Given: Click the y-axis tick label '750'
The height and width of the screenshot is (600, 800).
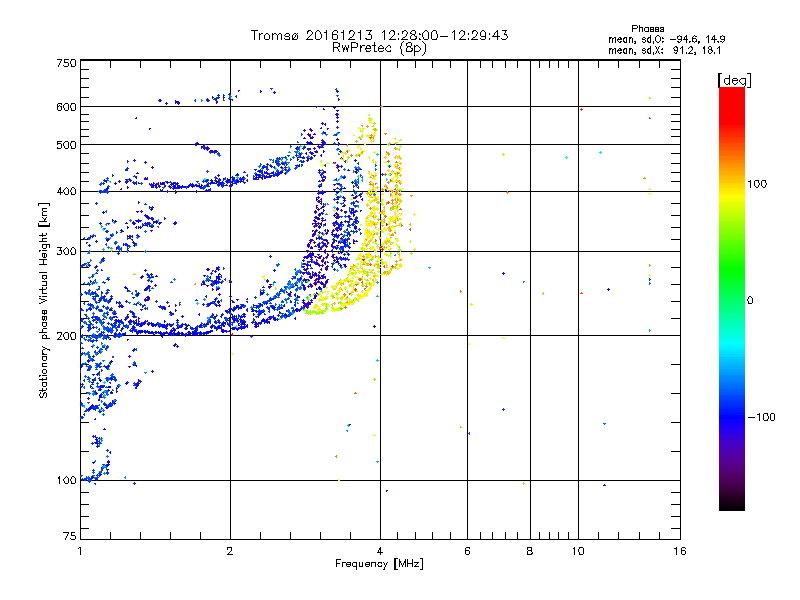Looking at the screenshot, I should click(x=66, y=63).
